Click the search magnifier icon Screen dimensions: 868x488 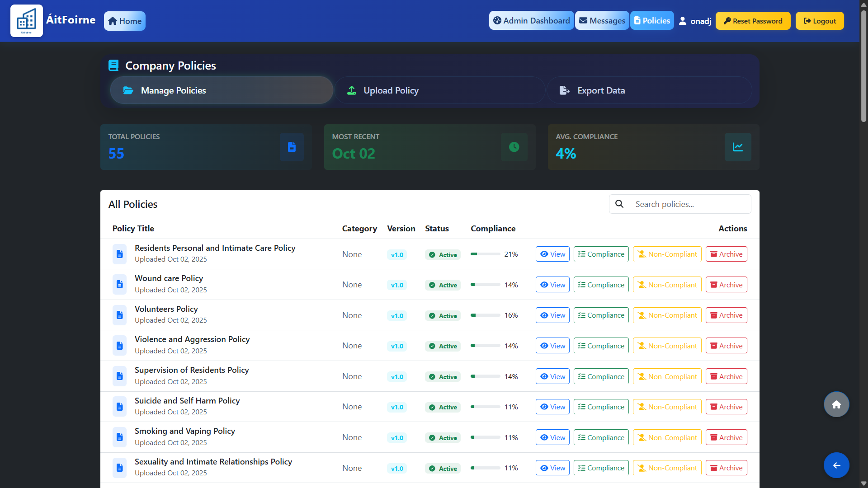click(x=619, y=204)
